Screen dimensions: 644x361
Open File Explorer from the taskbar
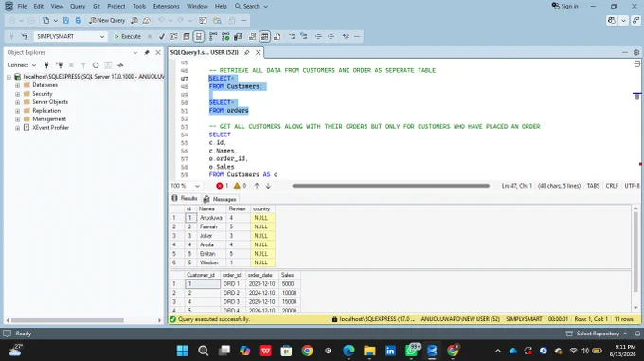[x=369, y=351]
